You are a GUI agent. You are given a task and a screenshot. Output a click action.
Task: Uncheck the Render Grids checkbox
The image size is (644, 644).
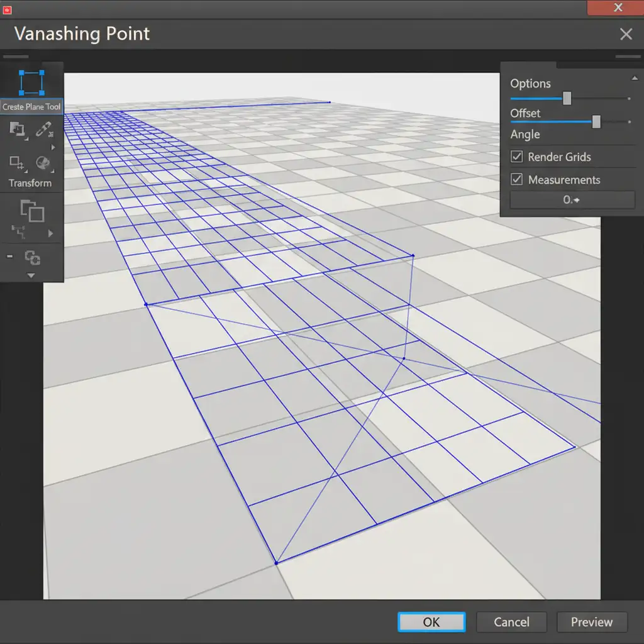click(x=517, y=157)
